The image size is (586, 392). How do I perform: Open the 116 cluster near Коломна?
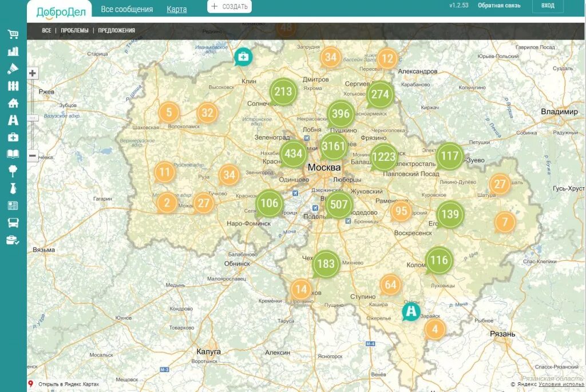point(439,260)
